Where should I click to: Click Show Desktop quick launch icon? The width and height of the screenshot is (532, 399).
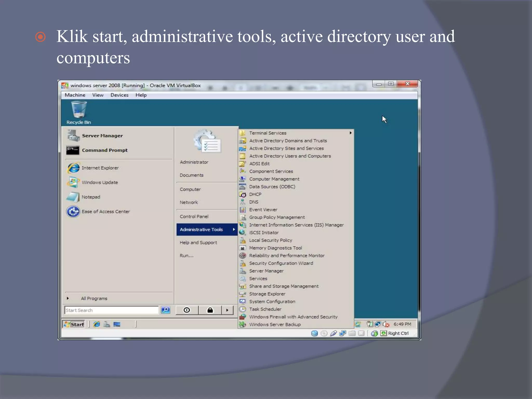(117, 324)
